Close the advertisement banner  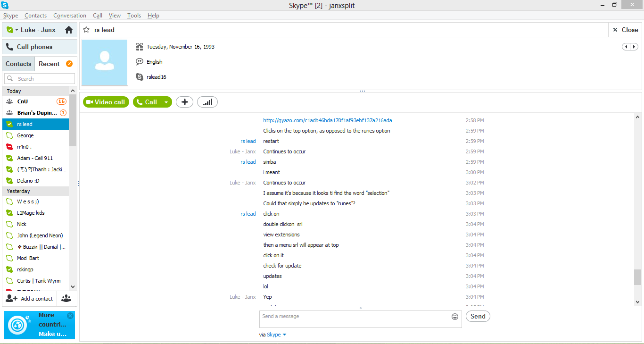click(x=70, y=316)
